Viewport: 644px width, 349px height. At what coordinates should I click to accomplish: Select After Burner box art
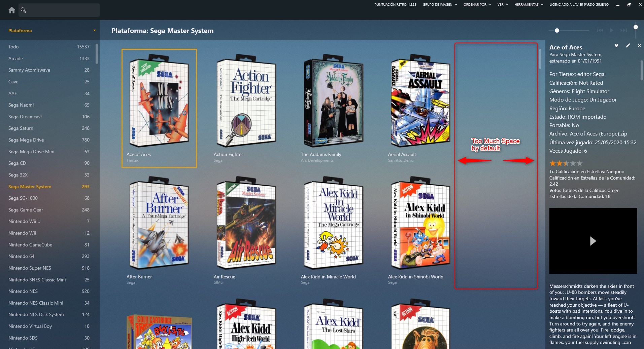[159, 223]
